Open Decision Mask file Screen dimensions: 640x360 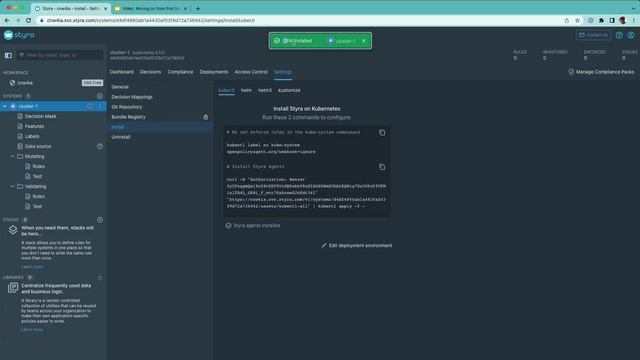40,116
